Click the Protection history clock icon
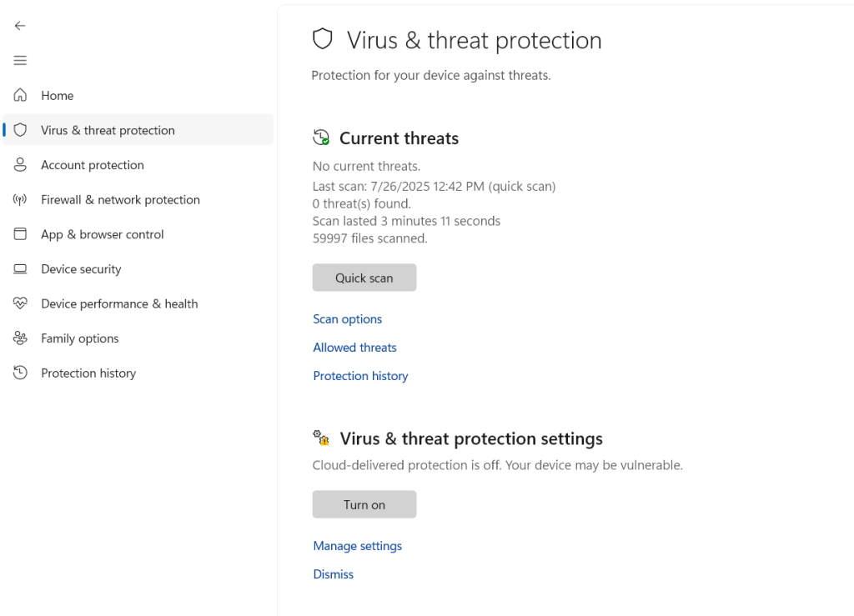This screenshot has height=616, width=854. click(20, 373)
